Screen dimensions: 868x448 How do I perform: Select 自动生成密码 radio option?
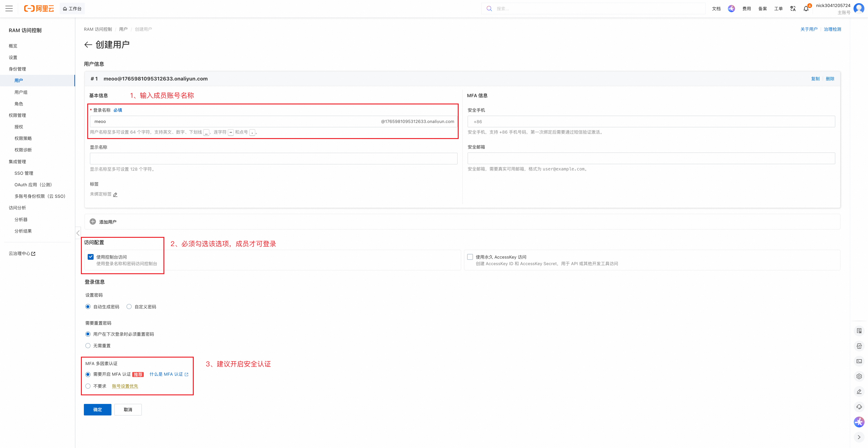[88, 307]
